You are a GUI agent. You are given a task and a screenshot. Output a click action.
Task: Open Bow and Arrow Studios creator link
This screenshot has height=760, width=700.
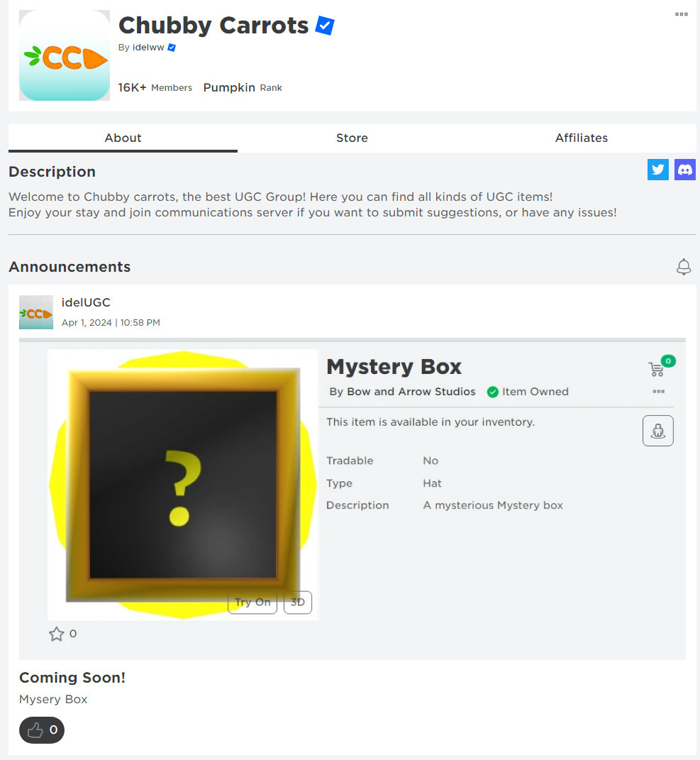pyautogui.click(x=411, y=392)
